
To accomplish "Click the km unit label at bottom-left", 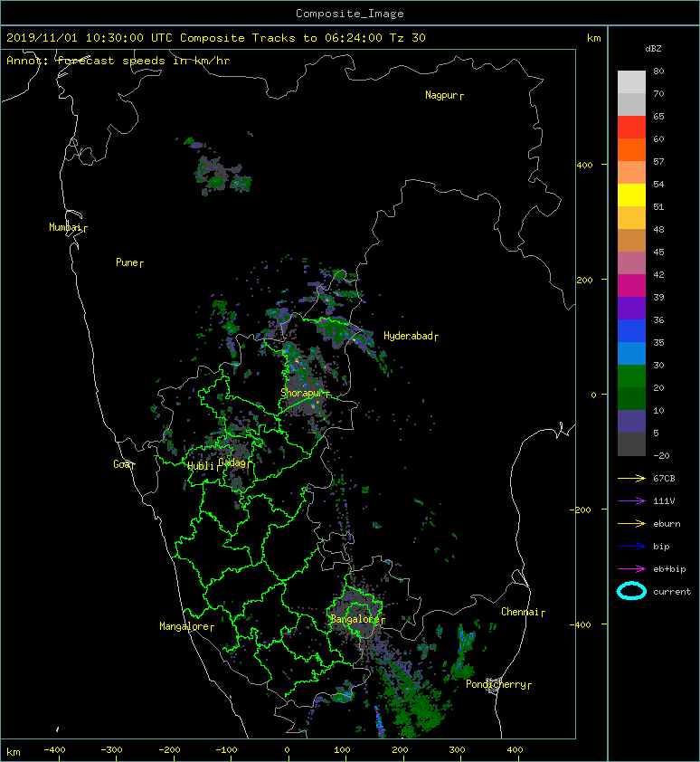I will pyautogui.click(x=14, y=752).
